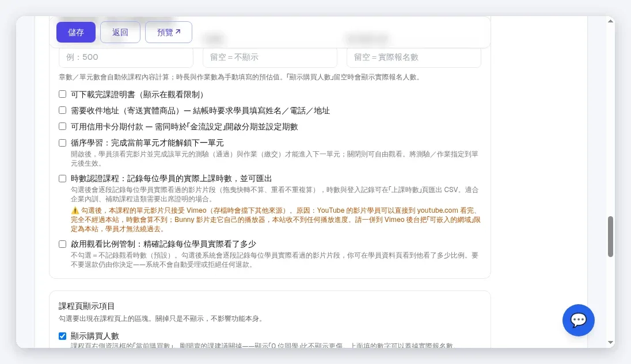Focus the 例：500 input field

click(126, 57)
